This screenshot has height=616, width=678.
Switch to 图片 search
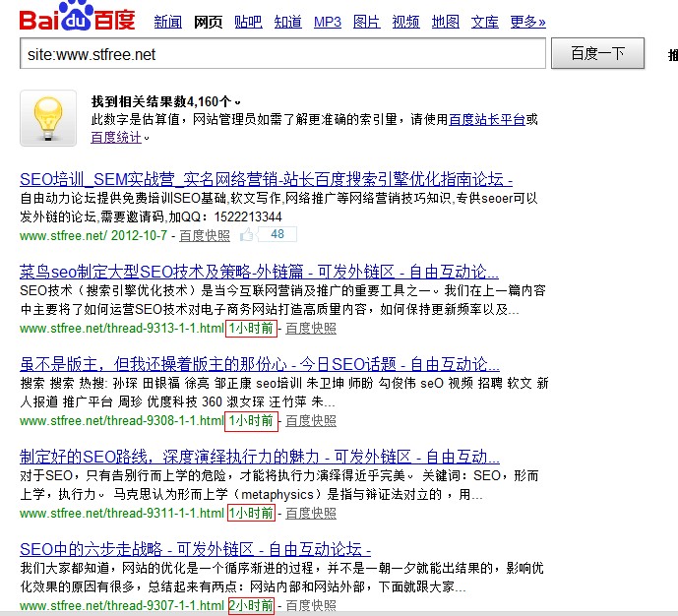pyautogui.click(x=366, y=22)
